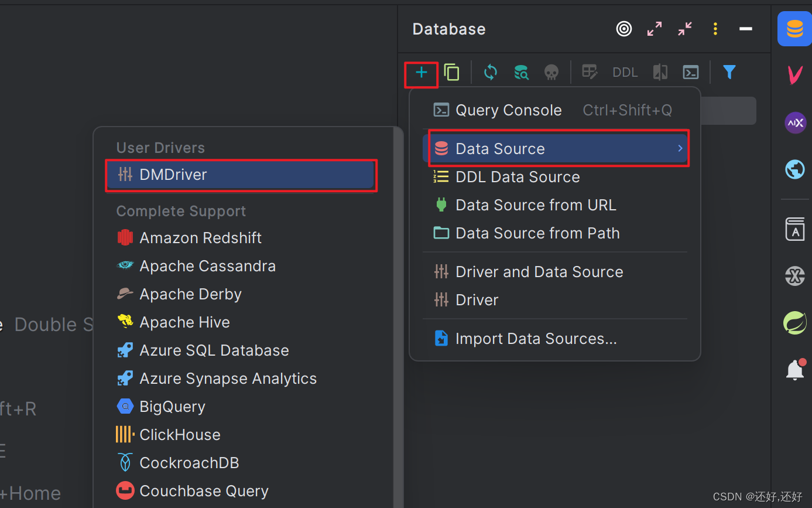This screenshot has height=508, width=812.
Task: Click the DDL toolbar button
Action: [625, 73]
